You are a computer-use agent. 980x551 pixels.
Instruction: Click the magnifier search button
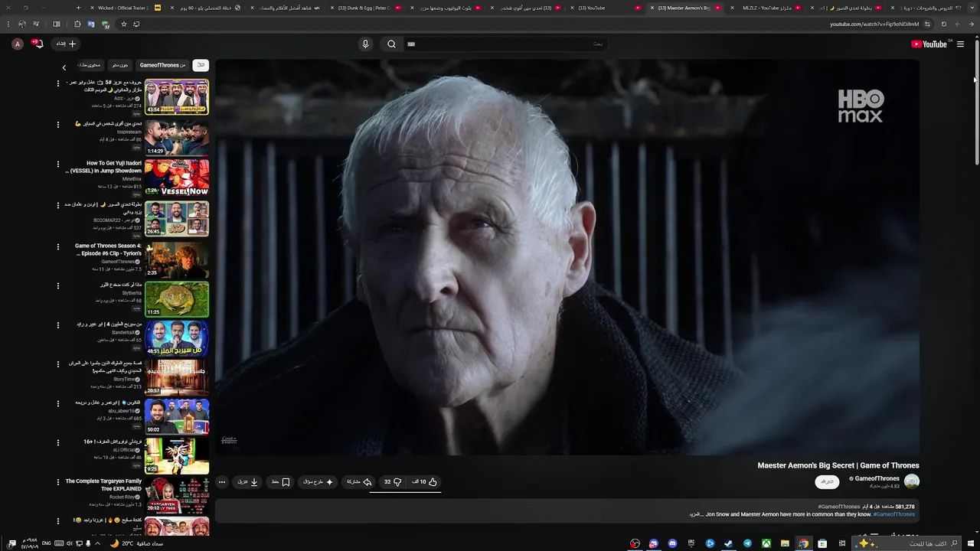[x=391, y=44]
